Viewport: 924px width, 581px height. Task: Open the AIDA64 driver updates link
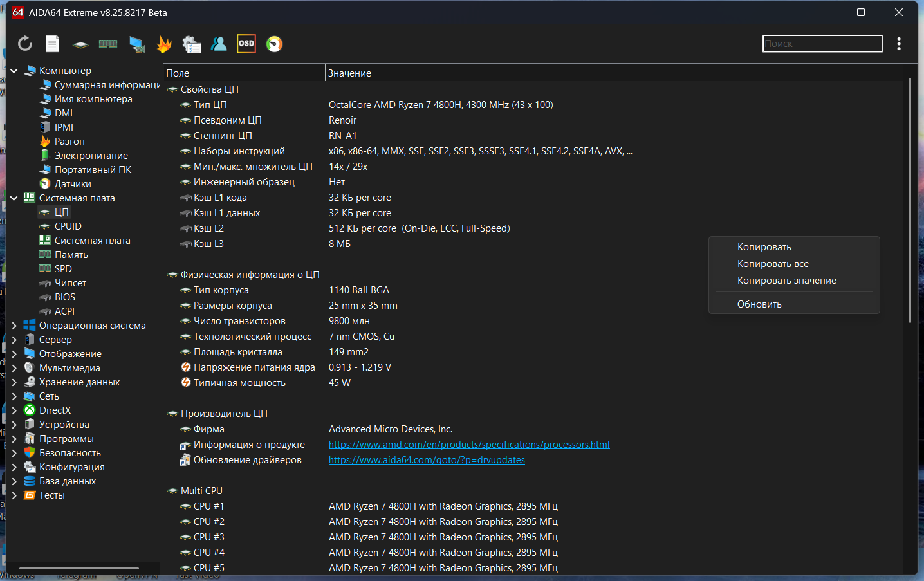[x=427, y=460]
